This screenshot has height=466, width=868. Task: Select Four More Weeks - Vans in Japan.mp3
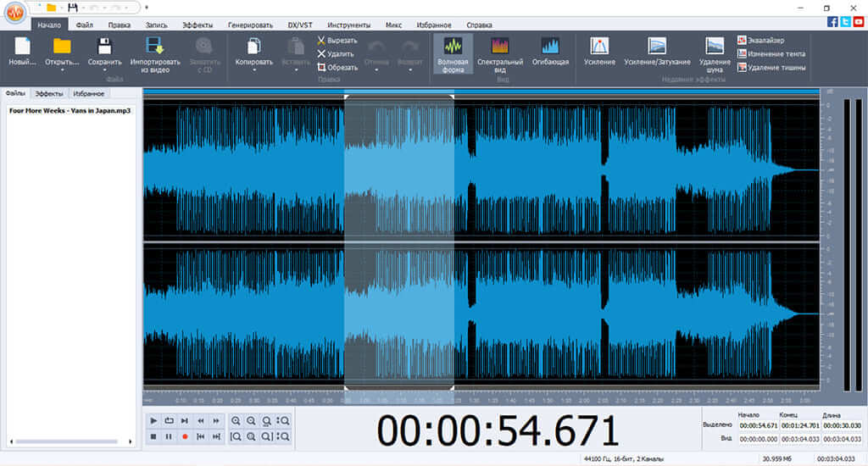click(x=70, y=111)
